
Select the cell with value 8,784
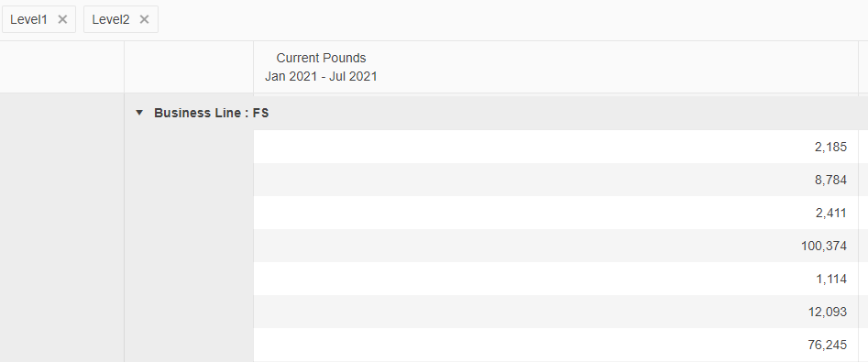pyautogui.click(x=555, y=180)
